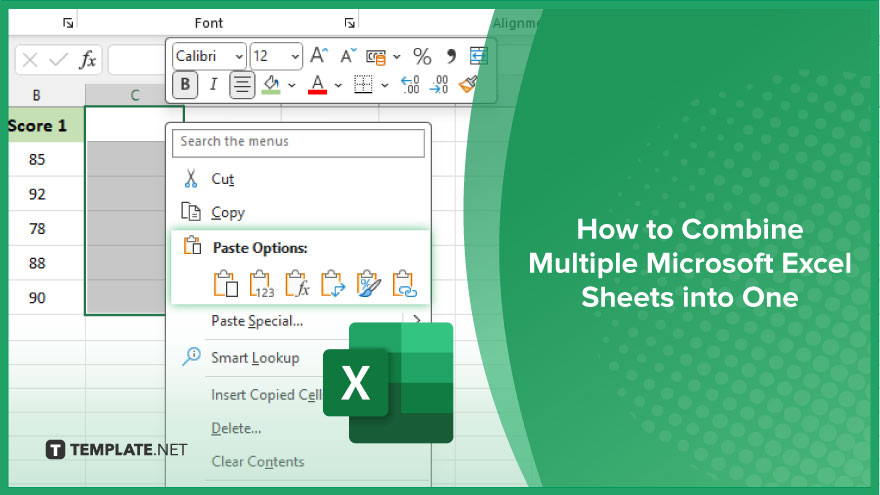Click the Paste Formulas (fx) icon
Viewport: 880px width, 495px height.
click(x=297, y=283)
